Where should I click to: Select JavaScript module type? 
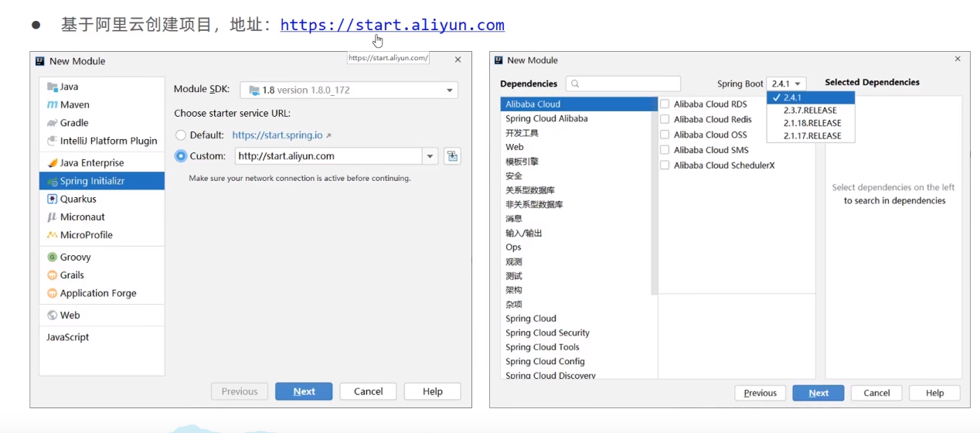coord(101,337)
